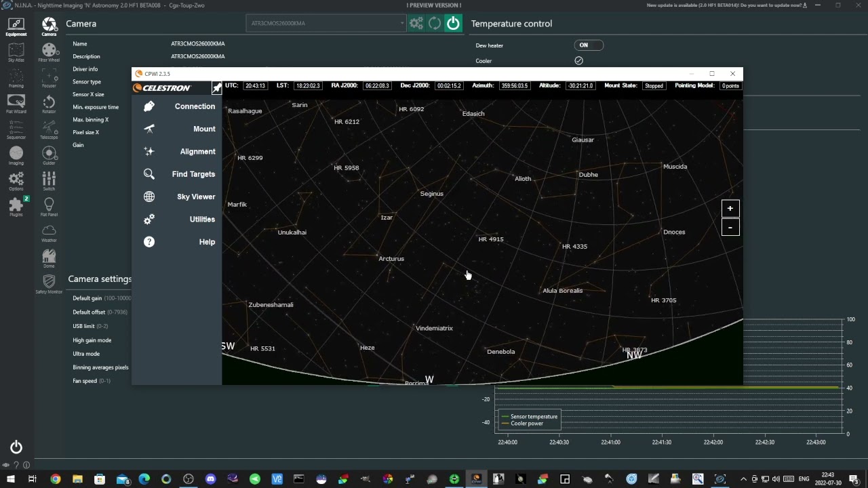The image size is (868, 488).
Task: Select the Camera equipment tab
Action: pos(49,27)
